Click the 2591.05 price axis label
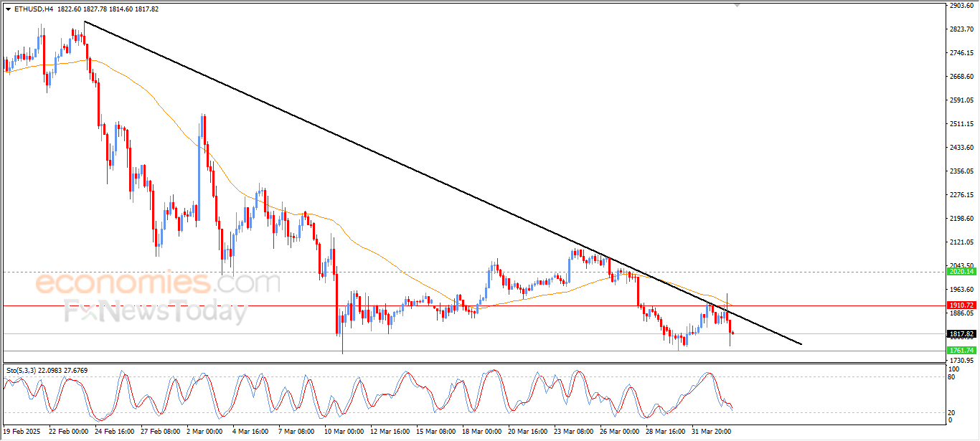The height and width of the screenshot is (441, 980). point(961,100)
